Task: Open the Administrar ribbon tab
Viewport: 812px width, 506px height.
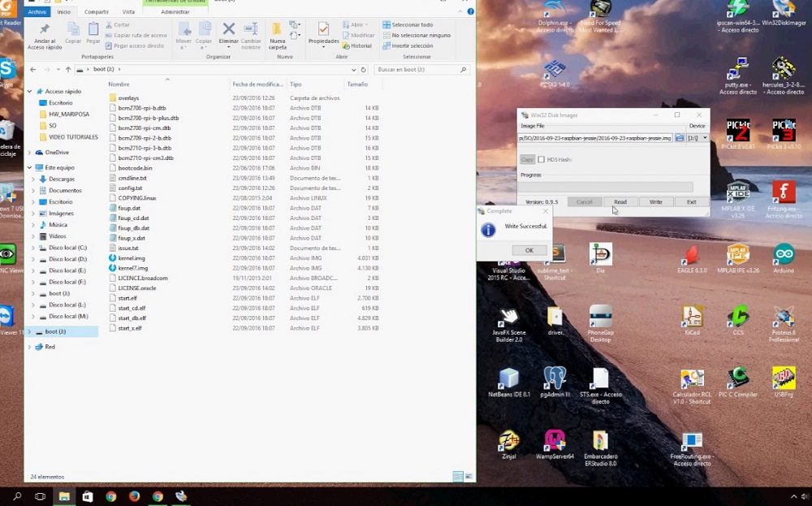Action: tap(175, 12)
